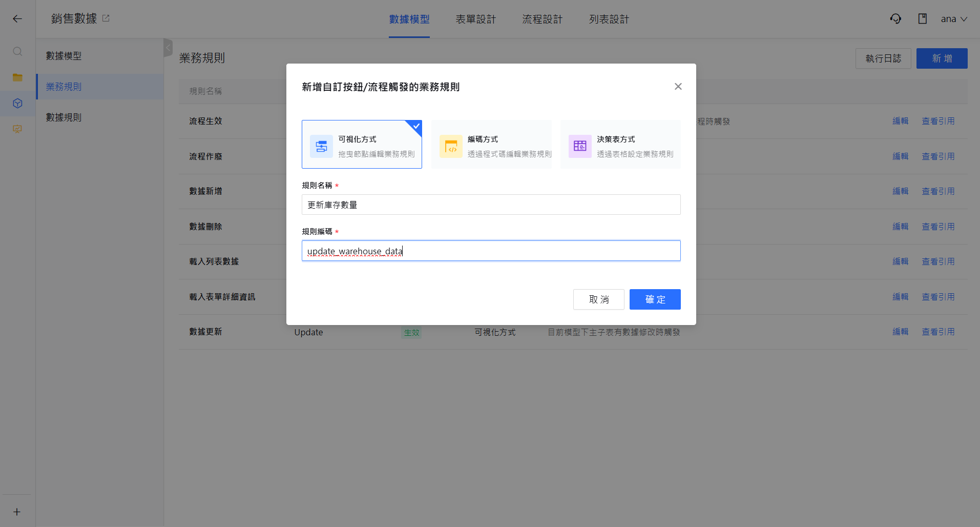
Task: Open the folder icon in left sidebar
Action: [x=17, y=77]
